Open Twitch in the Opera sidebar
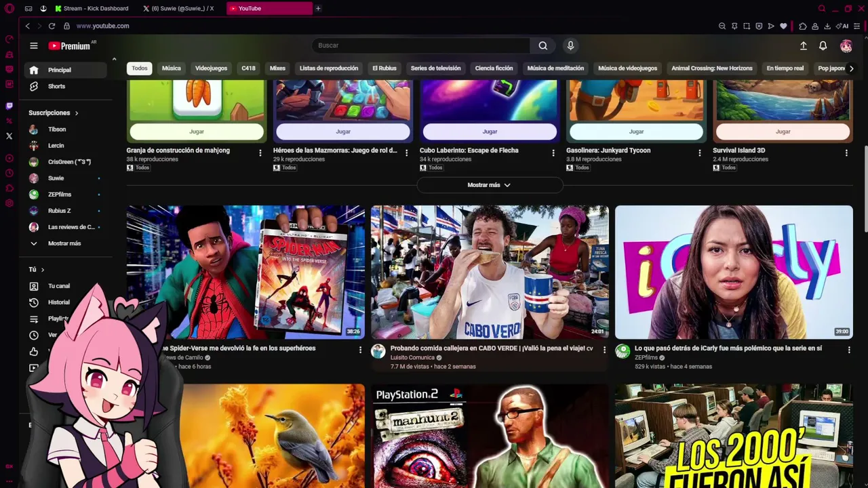Image resolution: width=868 pixels, height=488 pixels. (x=9, y=106)
